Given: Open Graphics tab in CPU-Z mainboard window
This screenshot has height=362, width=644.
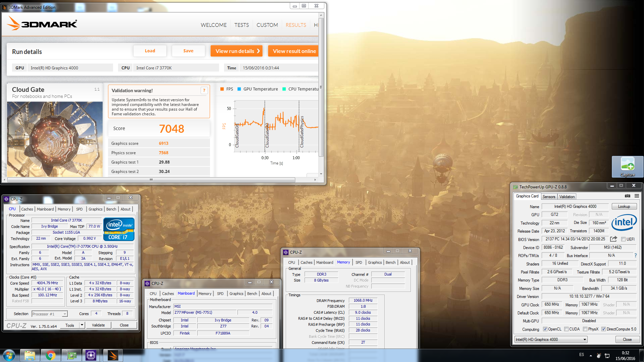Looking at the screenshot, I should click(236, 294).
